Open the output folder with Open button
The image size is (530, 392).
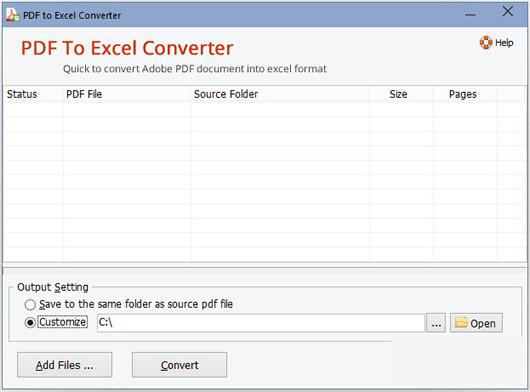point(476,323)
